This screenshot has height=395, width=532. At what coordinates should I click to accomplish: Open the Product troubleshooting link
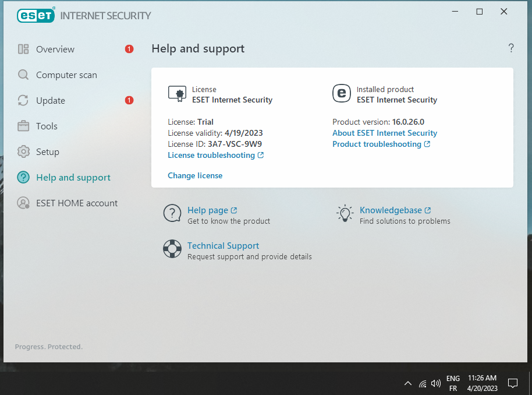[377, 144]
